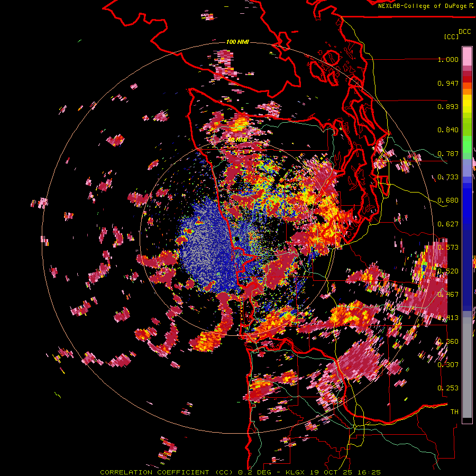This screenshot has width=476, height=476.
Task: Select the 0.520 legend value
Action: click(448, 271)
